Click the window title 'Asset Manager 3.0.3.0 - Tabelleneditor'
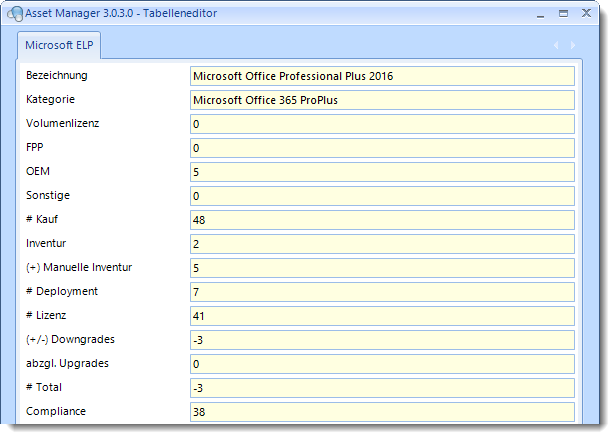Viewport: 615px width, 439px height. (121, 13)
